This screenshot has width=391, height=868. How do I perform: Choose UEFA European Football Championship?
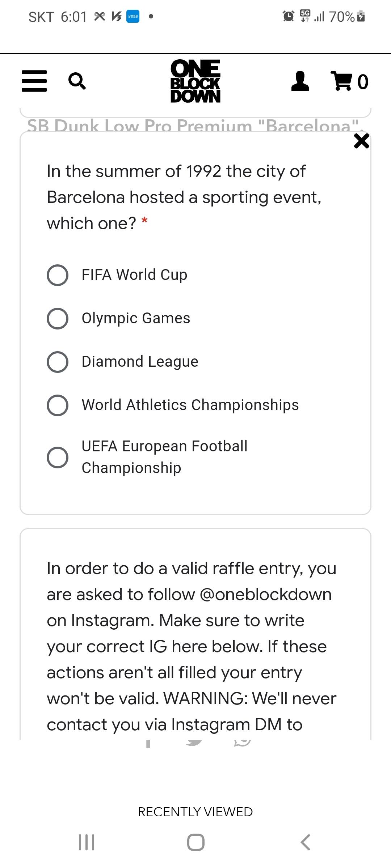click(58, 458)
